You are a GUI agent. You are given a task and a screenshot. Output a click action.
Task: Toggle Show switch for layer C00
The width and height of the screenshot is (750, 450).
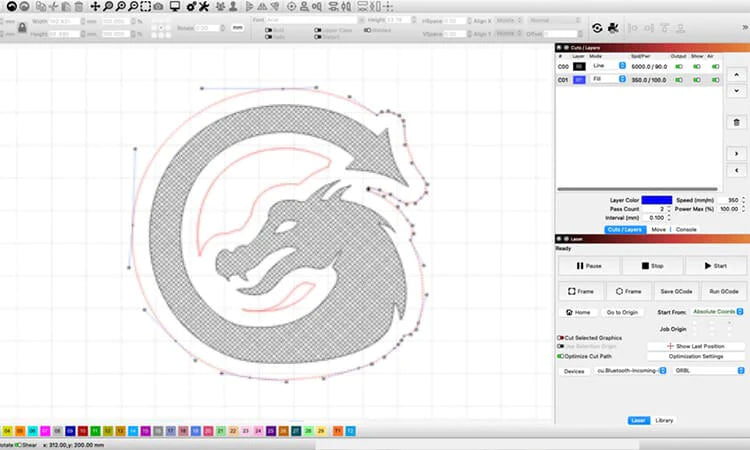coord(697,66)
